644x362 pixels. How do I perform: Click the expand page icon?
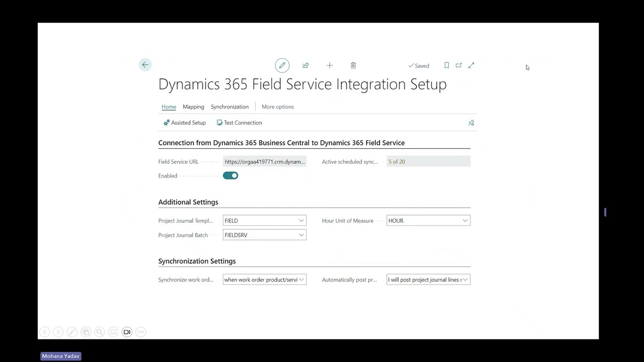471,65
